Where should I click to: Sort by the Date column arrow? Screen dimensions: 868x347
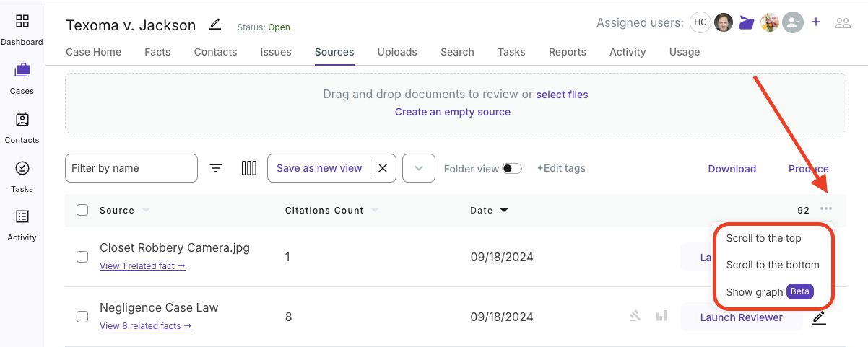coord(504,211)
